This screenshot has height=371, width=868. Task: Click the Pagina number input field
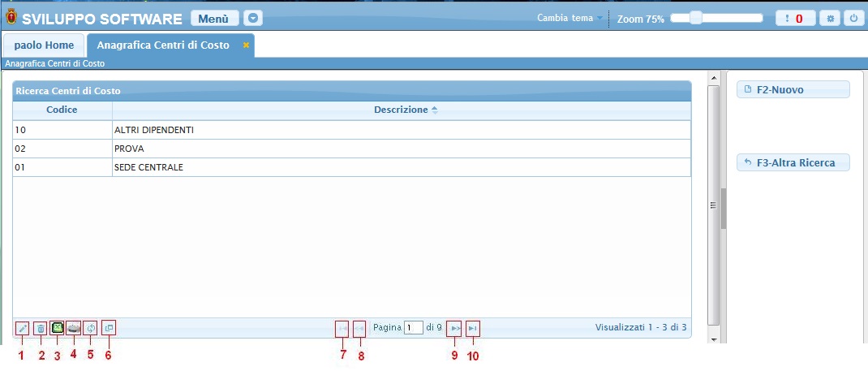coord(414,328)
